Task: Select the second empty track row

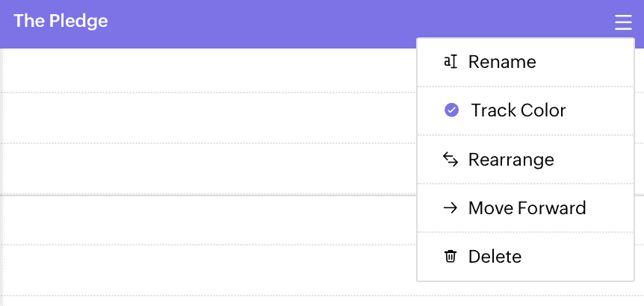Action: coord(208,118)
